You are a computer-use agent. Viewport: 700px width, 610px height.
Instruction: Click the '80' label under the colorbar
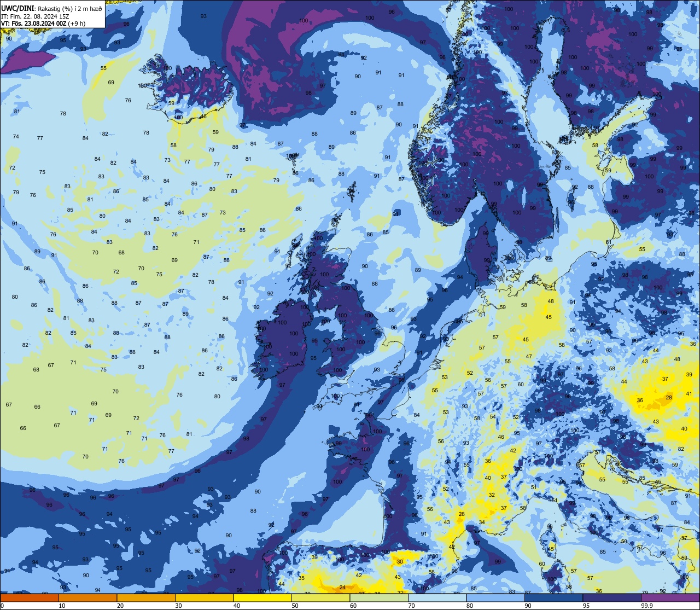coord(470,606)
